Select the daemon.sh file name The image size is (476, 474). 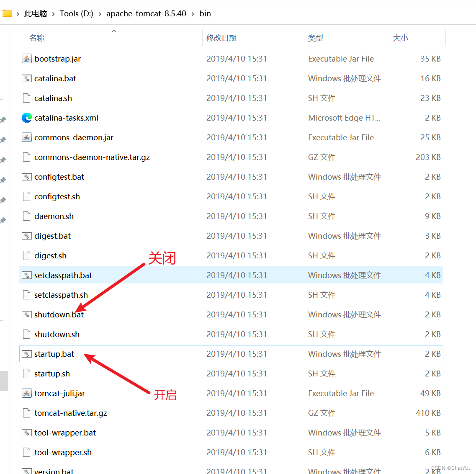tap(54, 216)
